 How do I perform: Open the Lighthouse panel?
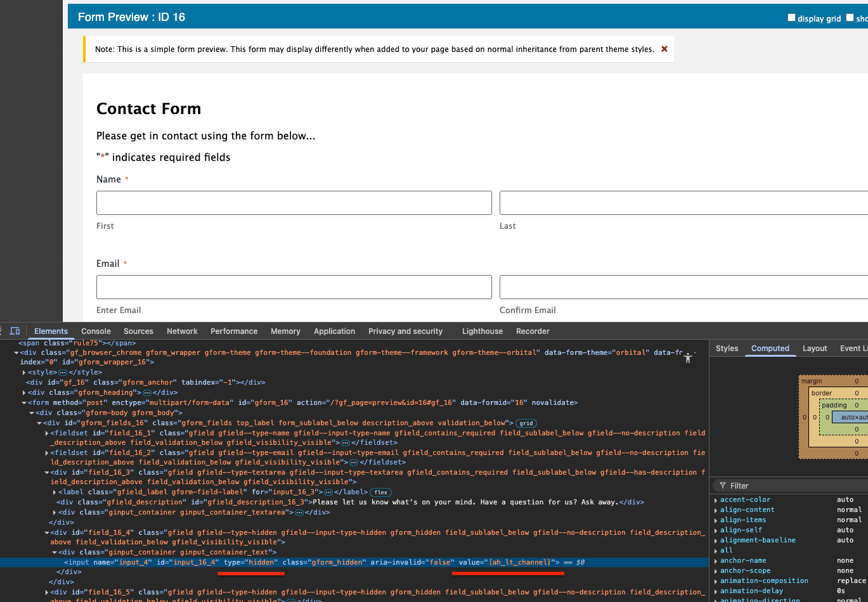click(482, 331)
